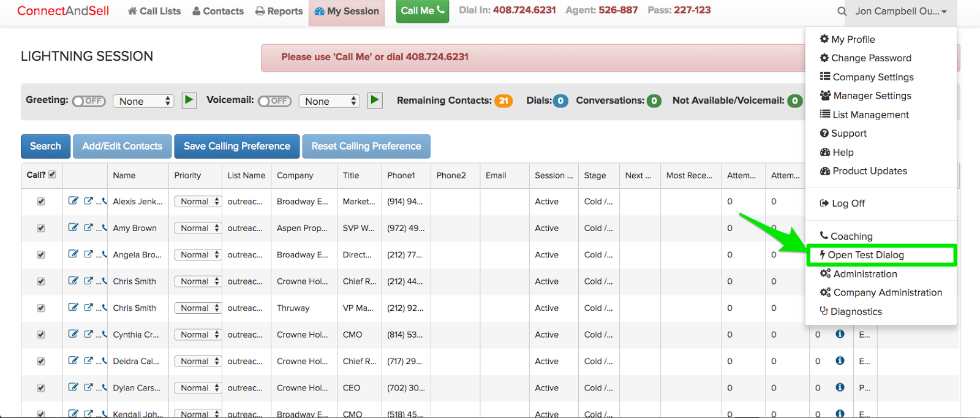Screen dimensions: 980x418
Task: Open Priority dropdown for Amy Brown
Action: [x=197, y=228]
